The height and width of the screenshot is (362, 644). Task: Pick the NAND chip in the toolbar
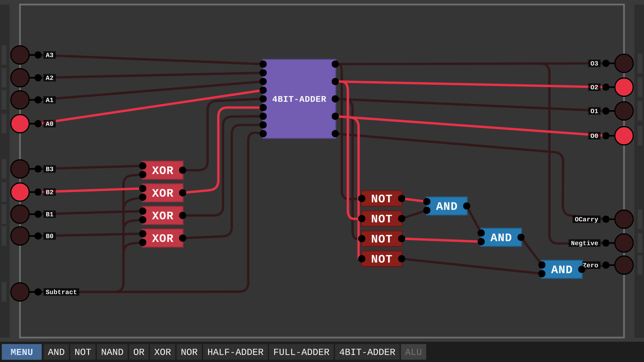coord(112,352)
